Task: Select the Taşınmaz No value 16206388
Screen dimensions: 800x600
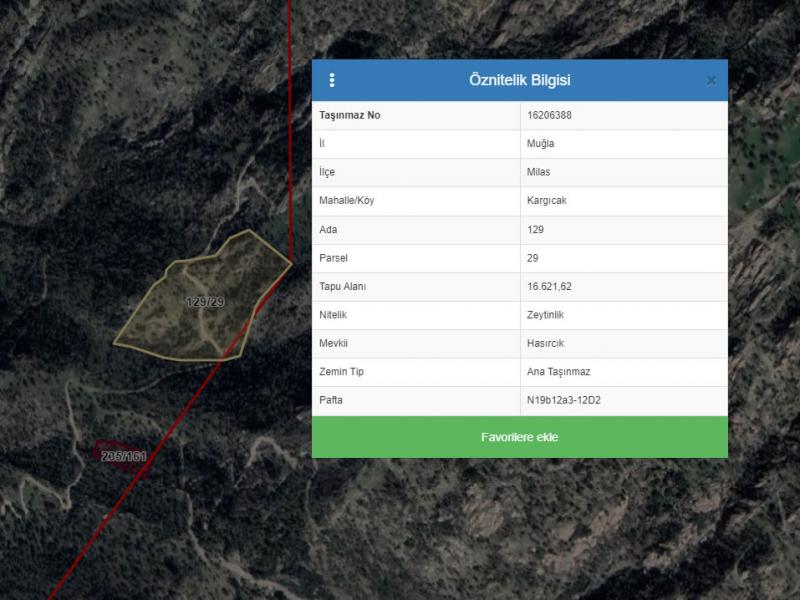Action: (x=549, y=115)
